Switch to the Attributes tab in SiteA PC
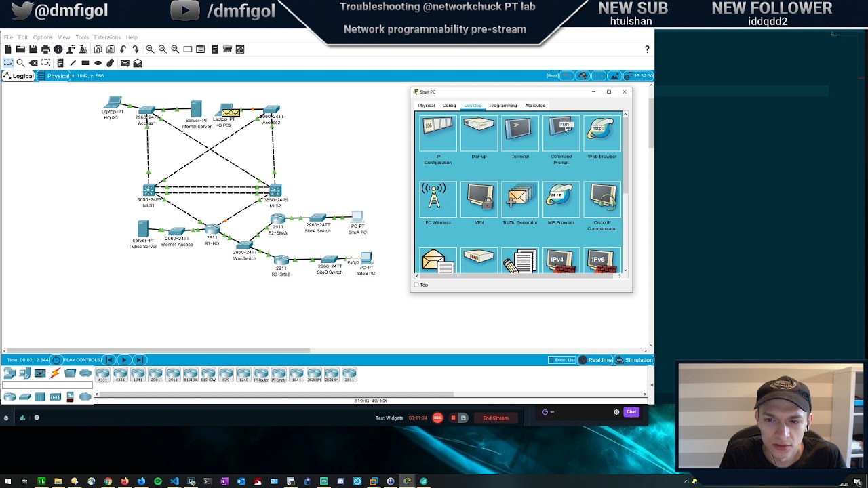Screen dimensions: 868x488 (x=535, y=106)
